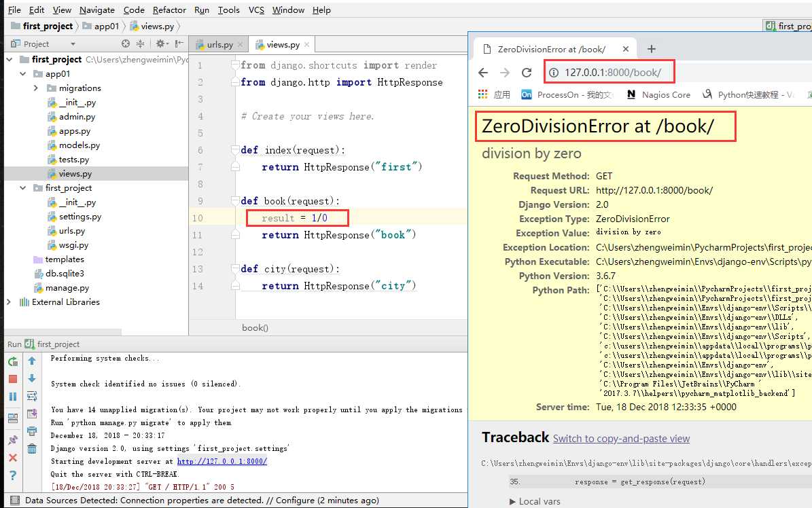Open settings.py in the project tree
812x508 pixels.
tap(80, 217)
